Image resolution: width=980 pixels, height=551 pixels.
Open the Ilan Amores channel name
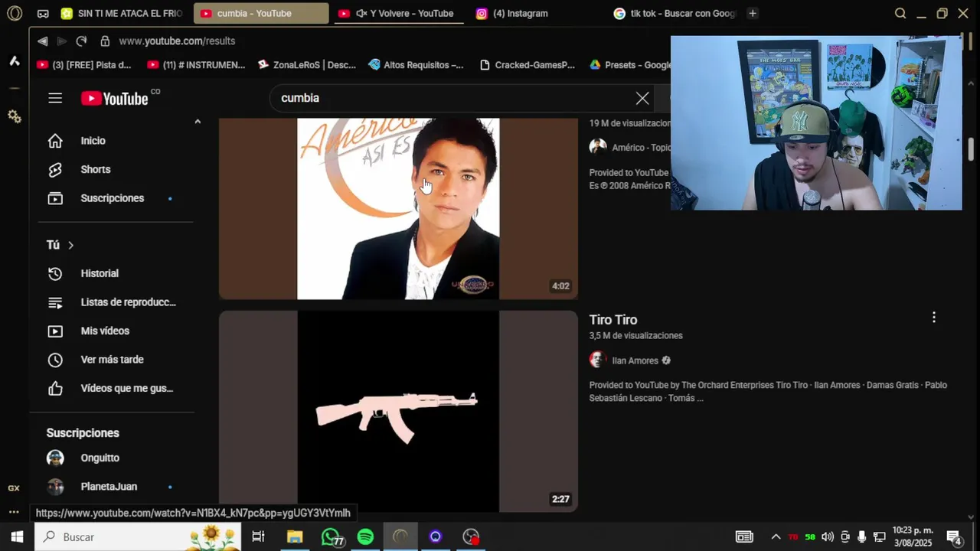(635, 360)
